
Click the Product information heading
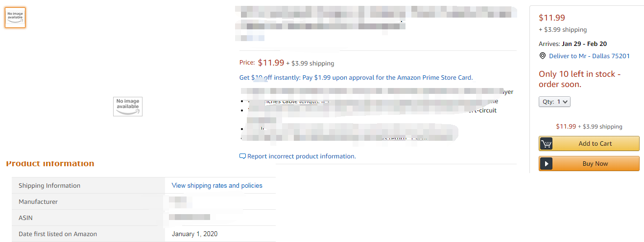pos(50,164)
